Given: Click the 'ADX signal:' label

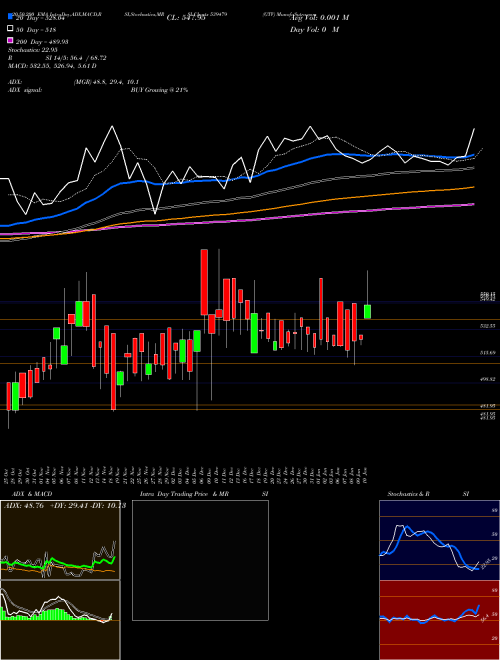Looking at the screenshot, I should (x=25, y=90).
